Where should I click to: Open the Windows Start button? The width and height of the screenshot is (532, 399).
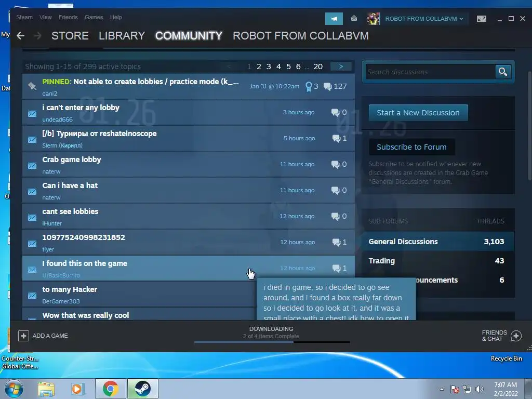(14, 389)
